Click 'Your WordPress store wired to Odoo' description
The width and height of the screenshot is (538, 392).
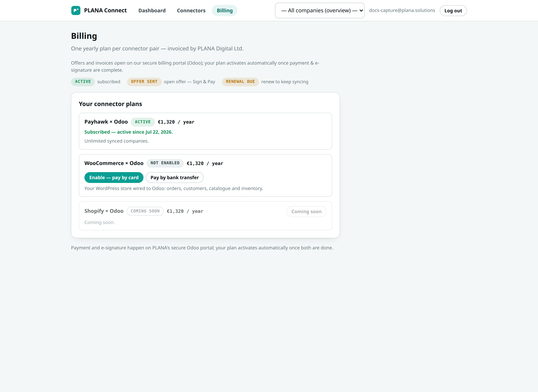174,188
